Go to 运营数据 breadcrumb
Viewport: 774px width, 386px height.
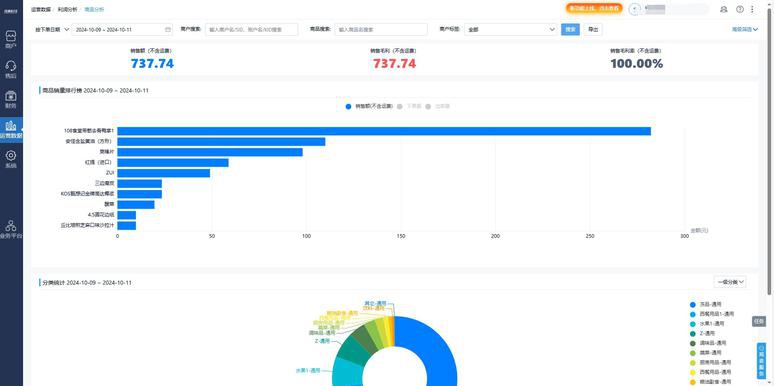(x=40, y=9)
